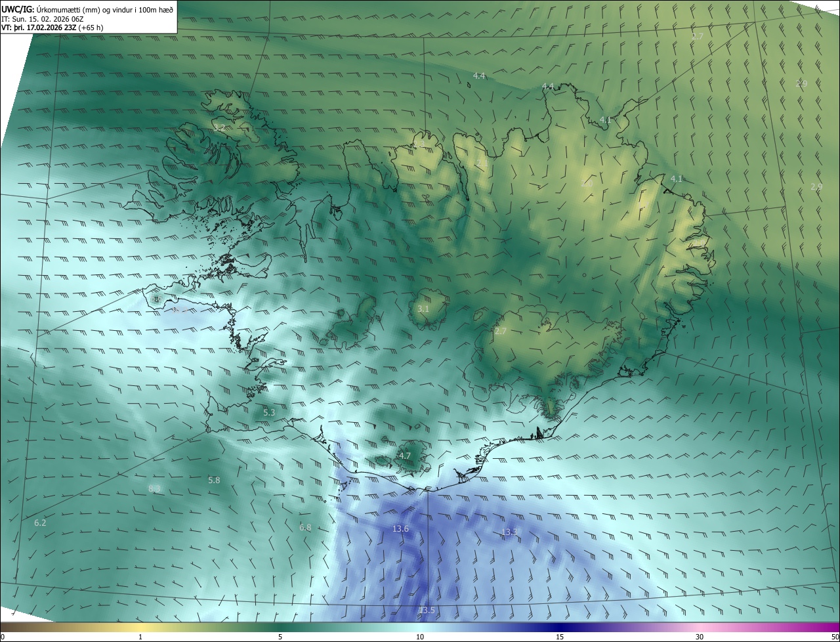Viewport: 840px width, 642px height.
Task: Click the 3.1 value label on the glacier
Action: click(423, 309)
